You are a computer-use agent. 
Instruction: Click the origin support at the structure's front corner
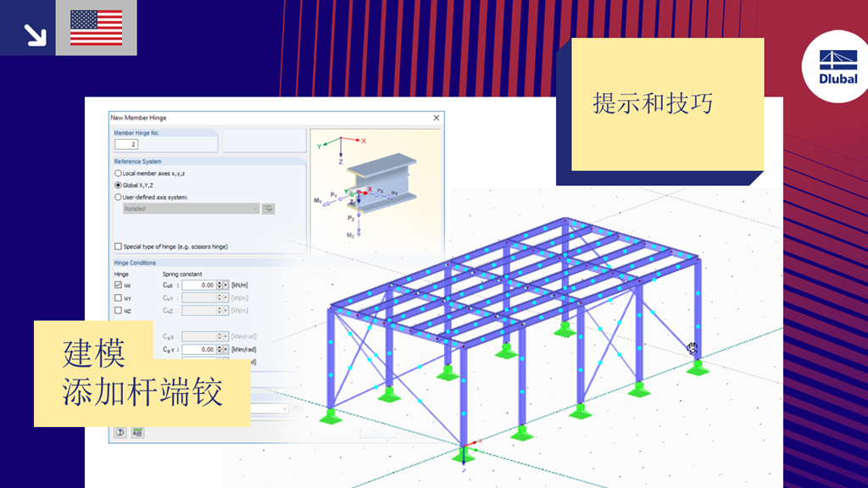pos(464,455)
